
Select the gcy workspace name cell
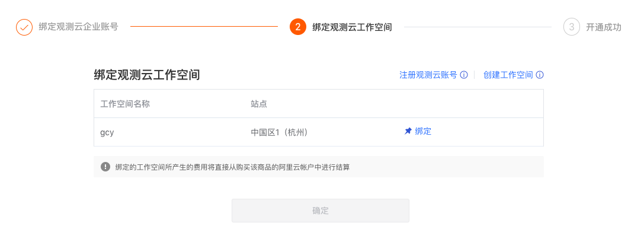pyautogui.click(x=107, y=132)
